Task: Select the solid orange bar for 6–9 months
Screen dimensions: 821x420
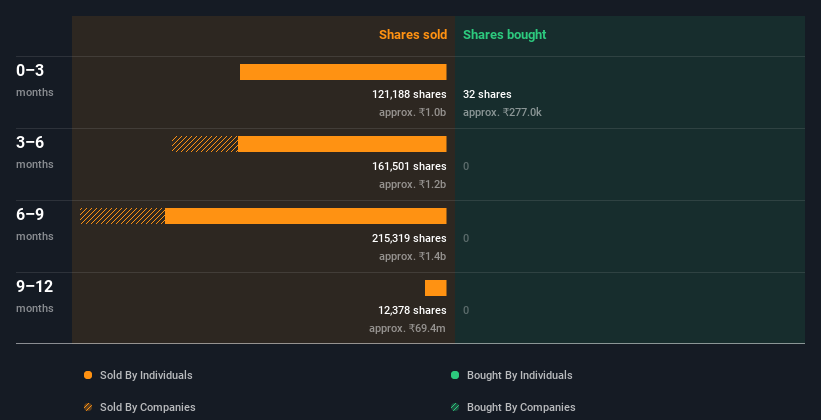Action: 306,216
